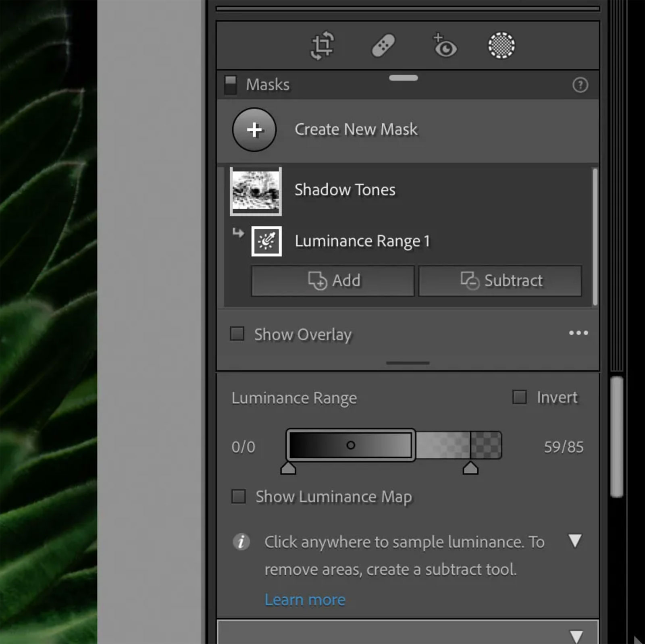Click the Luminance Range 1 eyedropper icon
This screenshot has height=644, width=645.
click(266, 241)
